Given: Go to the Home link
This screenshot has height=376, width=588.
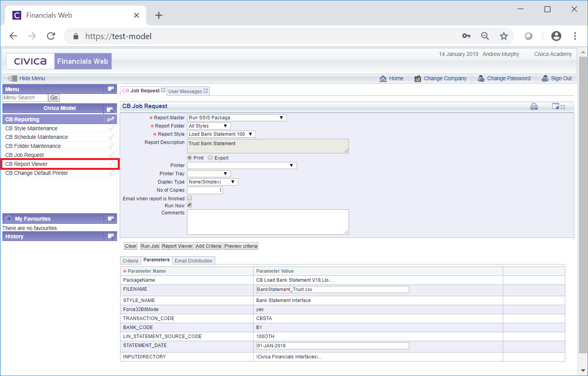Looking at the screenshot, I should click(392, 78).
